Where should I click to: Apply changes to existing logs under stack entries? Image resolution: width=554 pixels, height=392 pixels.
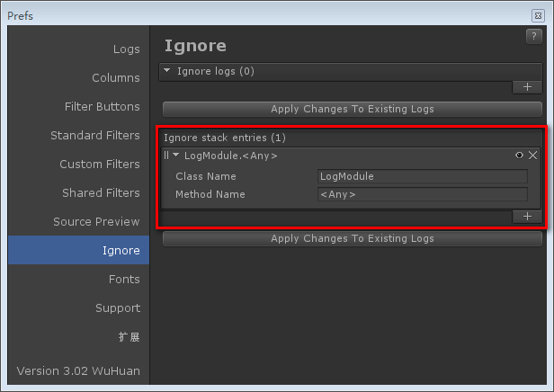pos(353,239)
